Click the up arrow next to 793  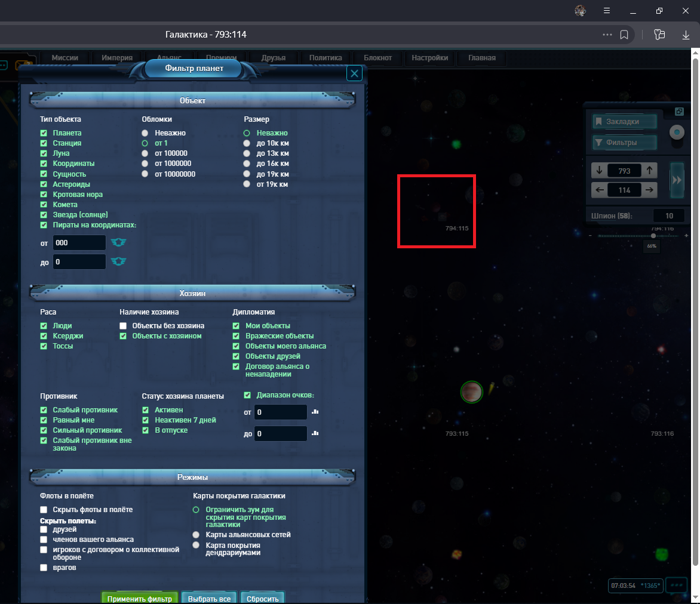coord(650,171)
